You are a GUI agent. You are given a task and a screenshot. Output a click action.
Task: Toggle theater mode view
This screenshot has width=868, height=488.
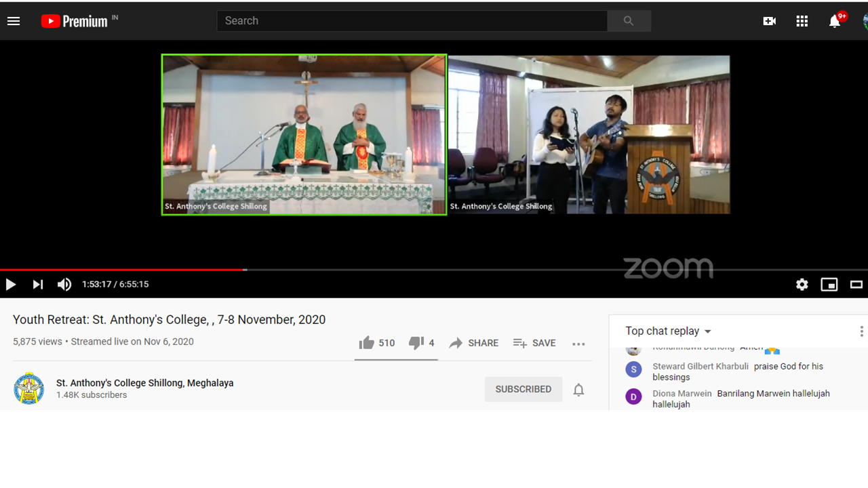click(x=856, y=285)
